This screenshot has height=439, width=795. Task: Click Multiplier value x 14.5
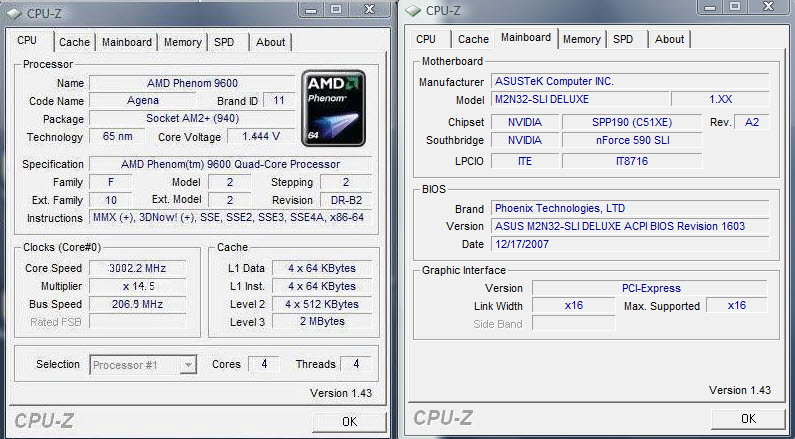[x=137, y=286]
